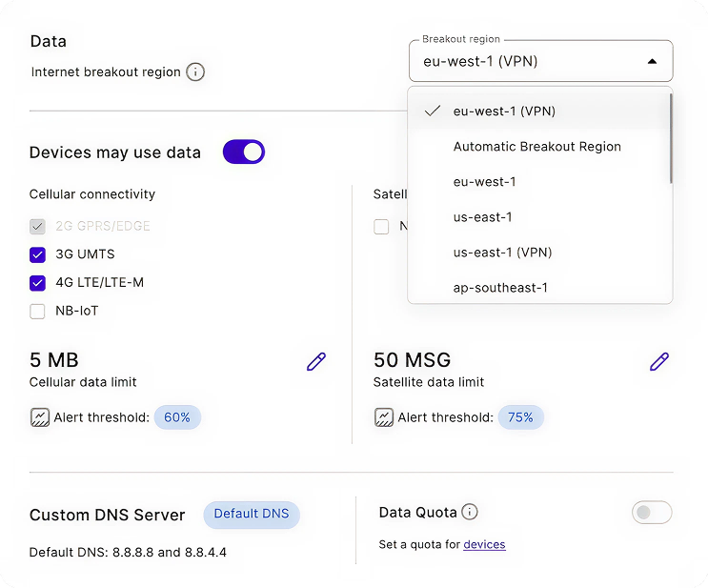Image resolution: width=708 pixels, height=588 pixels.
Task: Toggle off Devices may use data
Action: tap(243, 152)
